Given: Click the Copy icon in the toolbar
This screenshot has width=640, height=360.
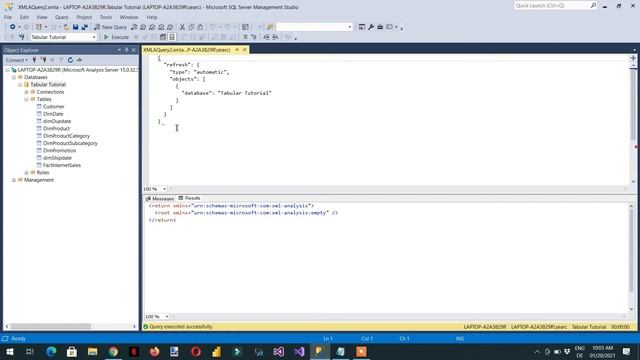Looking at the screenshot, I should (x=191, y=27).
